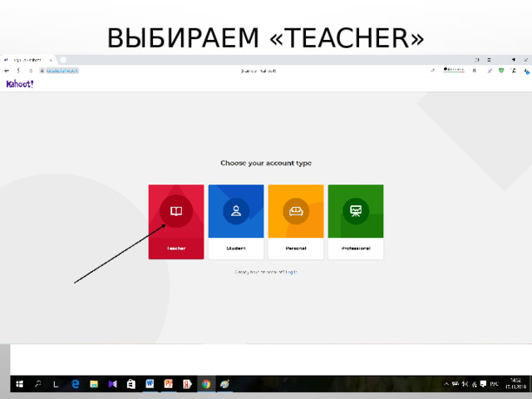Launch Microsoft Edge from the taskbar
The image size is (532, 399).
click(x=75, y=384)
